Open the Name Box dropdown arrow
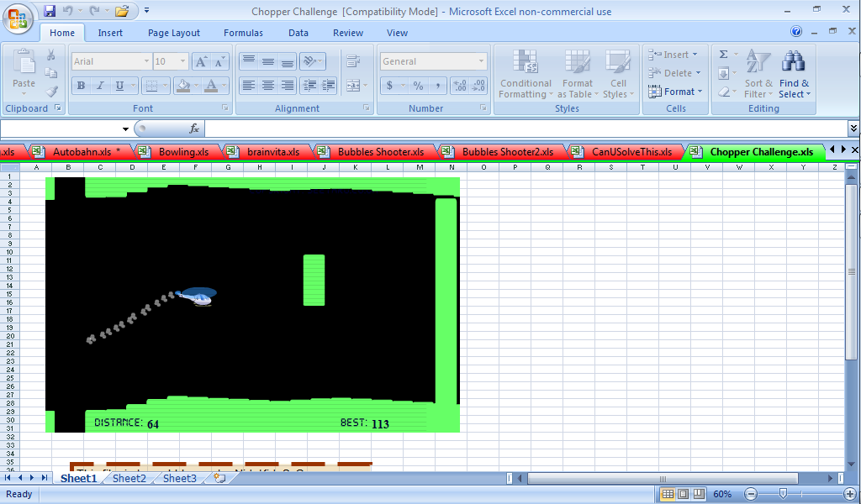This screenshot has height=504, width=861. click(x=125, y=129)
